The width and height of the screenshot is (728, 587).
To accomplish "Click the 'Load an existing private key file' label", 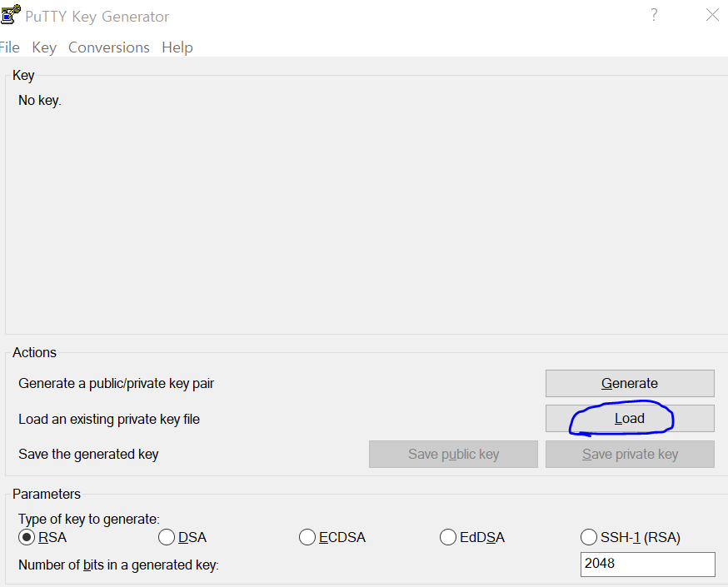I will click(109, 419).
